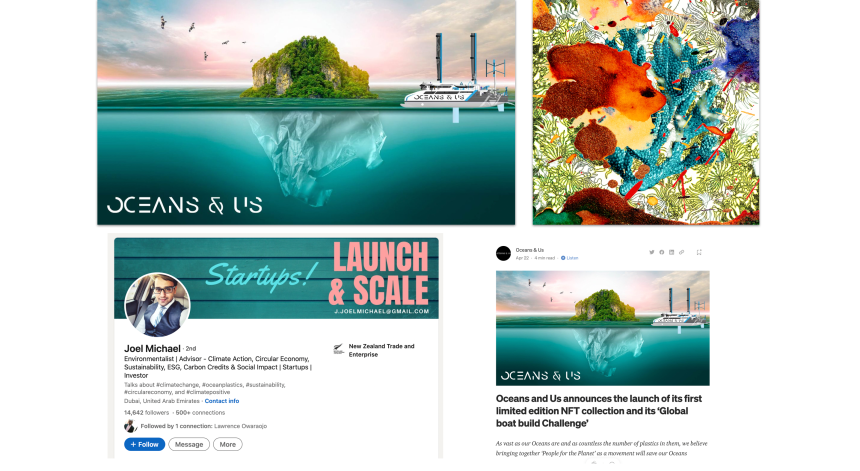View Joel Michael's profile photo
The width and height of the screenshot is (860, 471).
[157, 304]
